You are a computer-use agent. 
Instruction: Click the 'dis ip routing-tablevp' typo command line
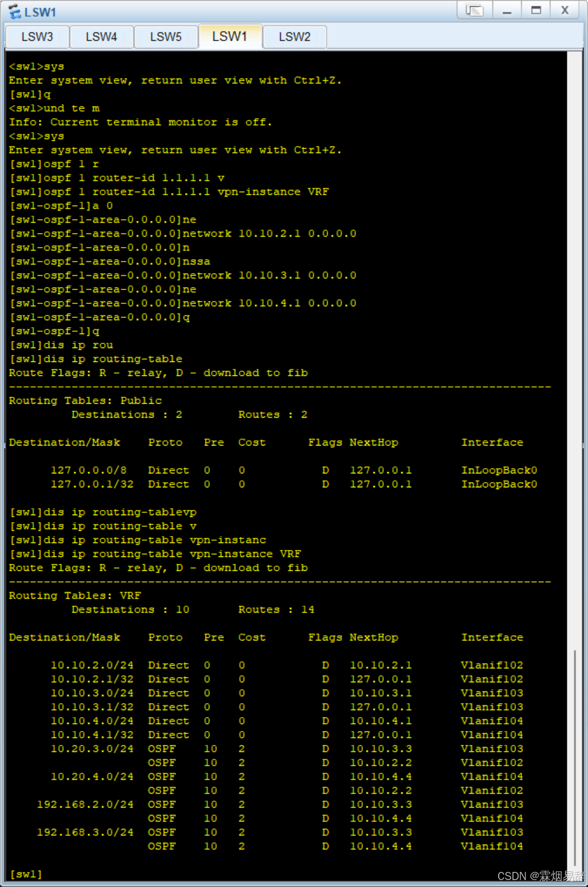pos(103,512)
